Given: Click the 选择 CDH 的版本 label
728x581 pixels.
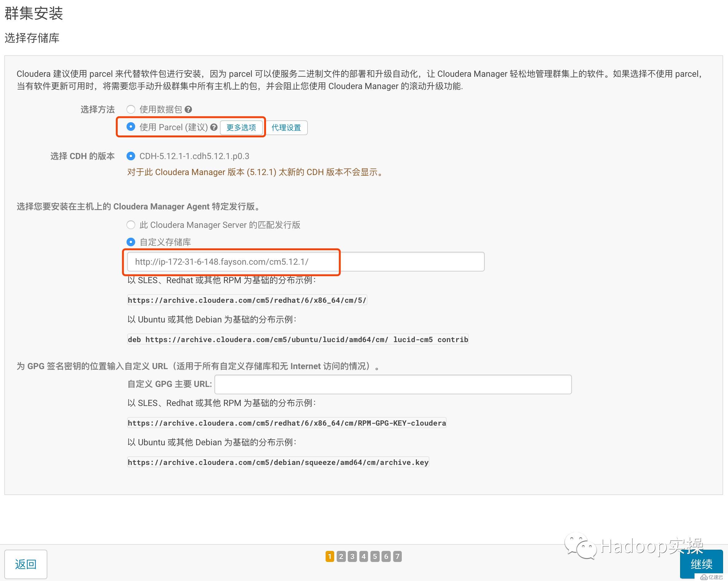Looking at the screenshot, I should [x=83, y=156].
